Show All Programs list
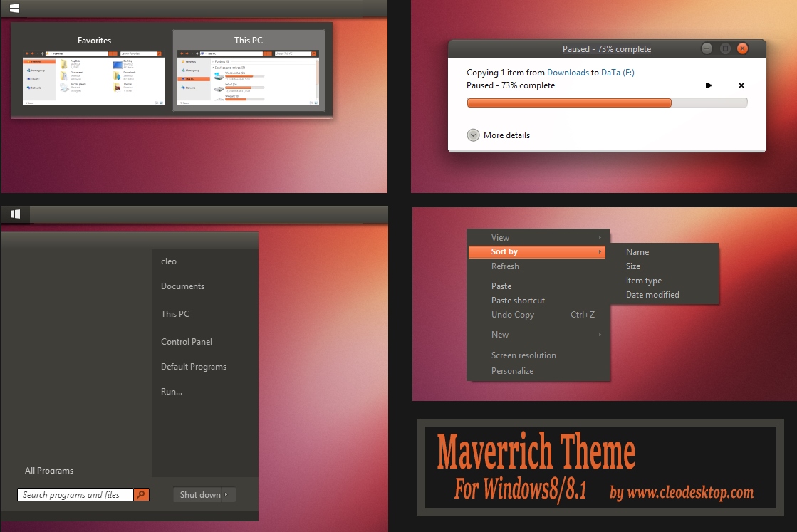Viewport: 797px width, 532px height. 49,471
